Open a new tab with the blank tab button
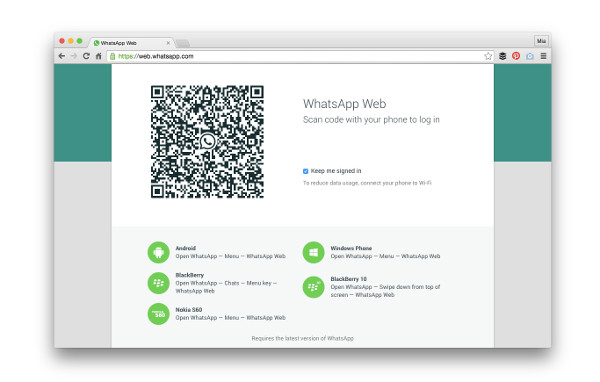Viewport: 600px width, 382px height. pyautogui.click(x=183, y=43)
